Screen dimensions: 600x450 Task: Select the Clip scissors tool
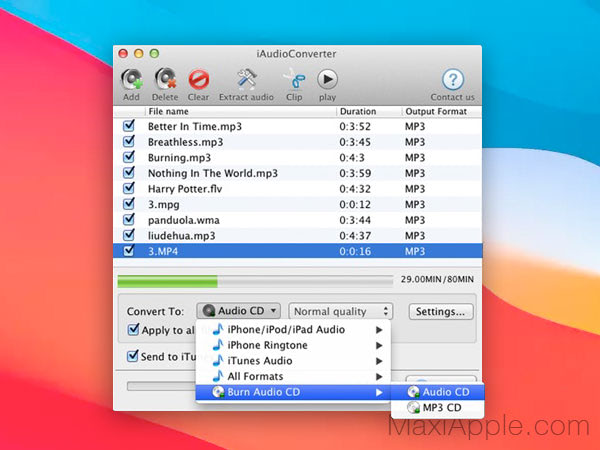pos(294,79)
